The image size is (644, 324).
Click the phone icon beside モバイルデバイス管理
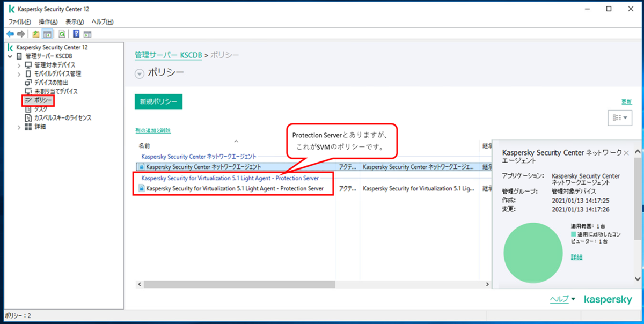click(x=28, y=73)
